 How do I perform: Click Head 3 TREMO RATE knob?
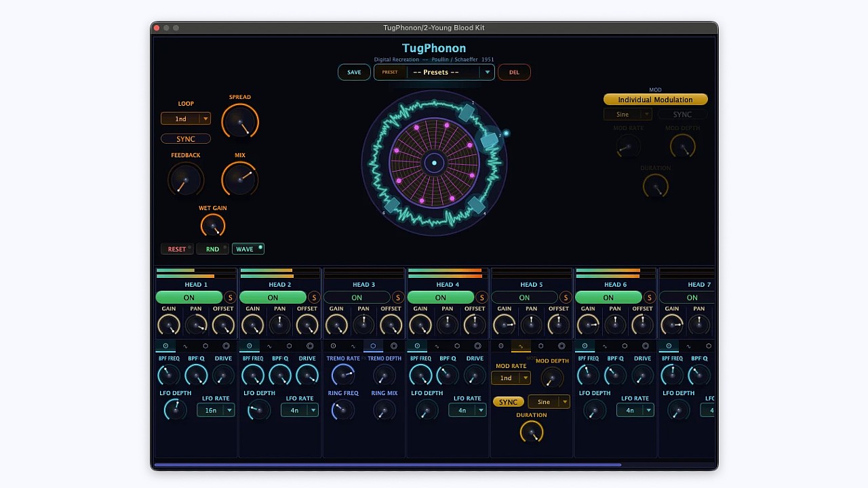pos(343,375)
